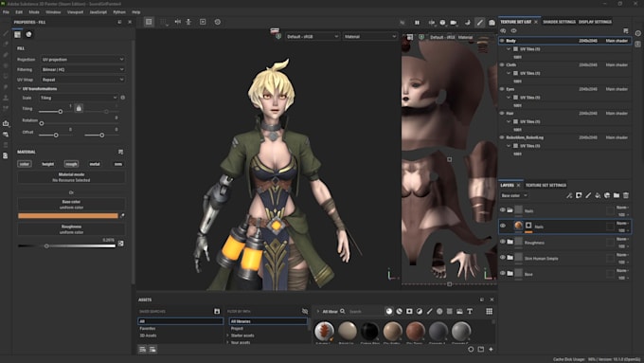Click the sphere material tab icon in Properties
The width and height of the screenshot is (644, 363).
[x=28, y=34]
